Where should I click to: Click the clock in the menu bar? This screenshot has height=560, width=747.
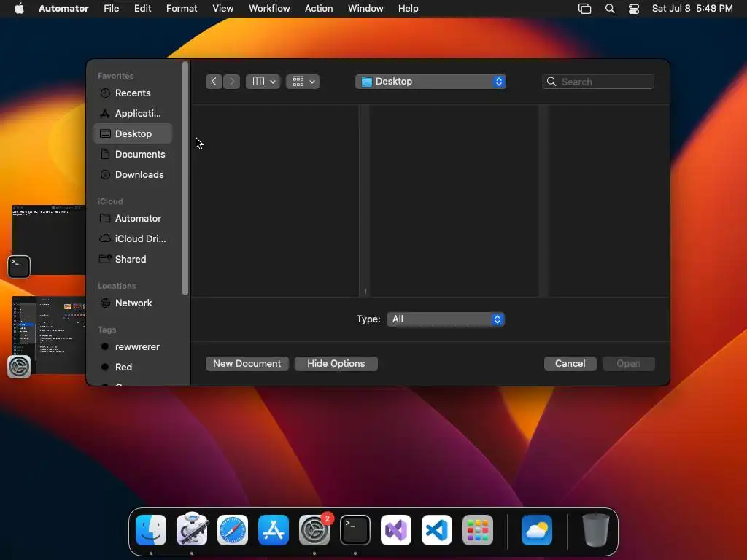click(x=692, y=9)
